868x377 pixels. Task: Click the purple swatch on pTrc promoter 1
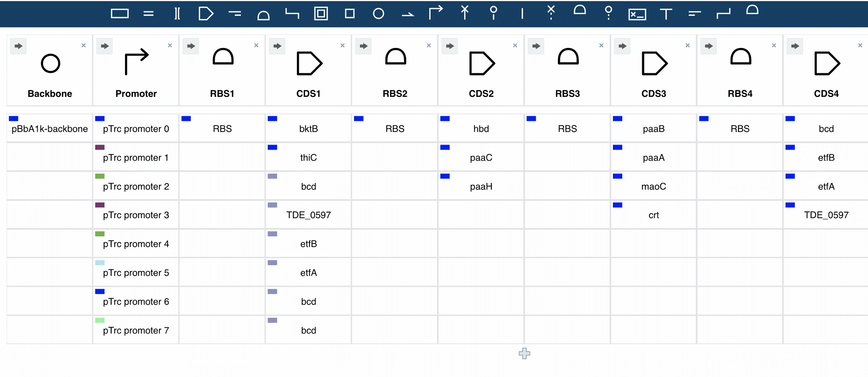pos(100,147)
